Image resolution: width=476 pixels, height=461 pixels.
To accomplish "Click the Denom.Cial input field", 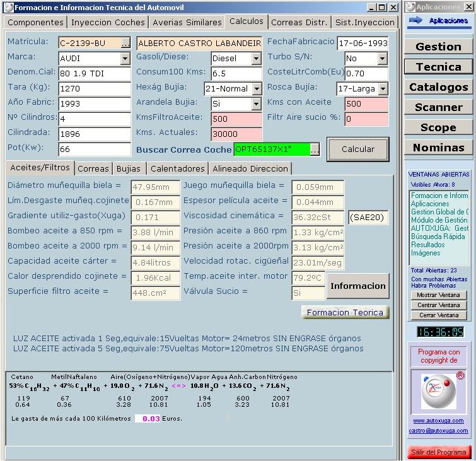I will 95,74.
